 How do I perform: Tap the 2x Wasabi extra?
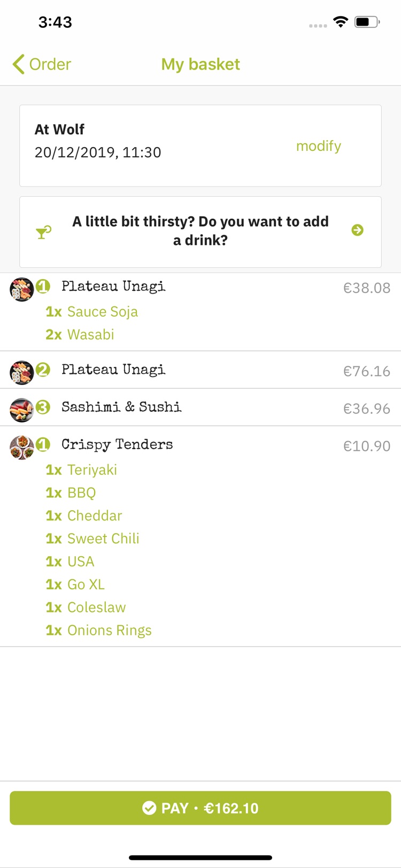pyautogui.click(x=80, y=335)
